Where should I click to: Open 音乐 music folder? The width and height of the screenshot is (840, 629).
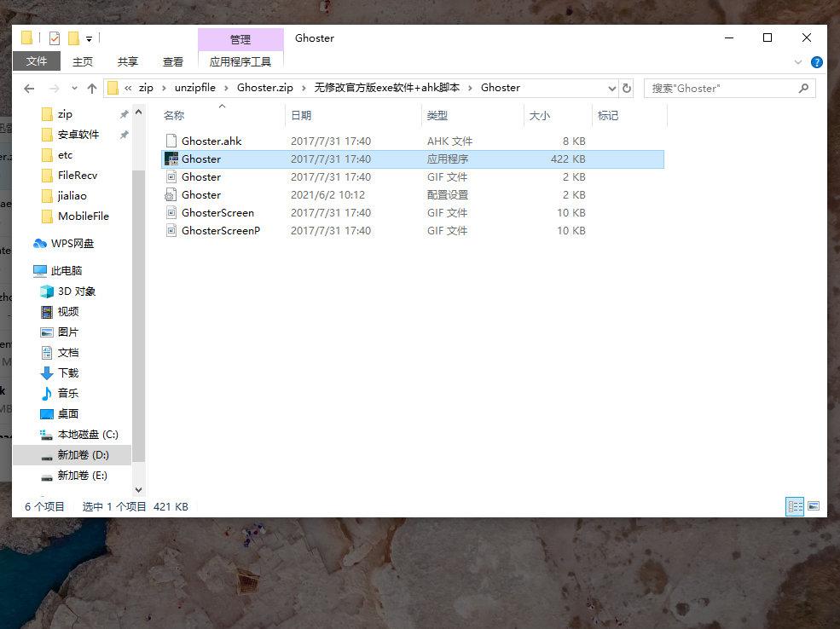[x=68, y=394]
